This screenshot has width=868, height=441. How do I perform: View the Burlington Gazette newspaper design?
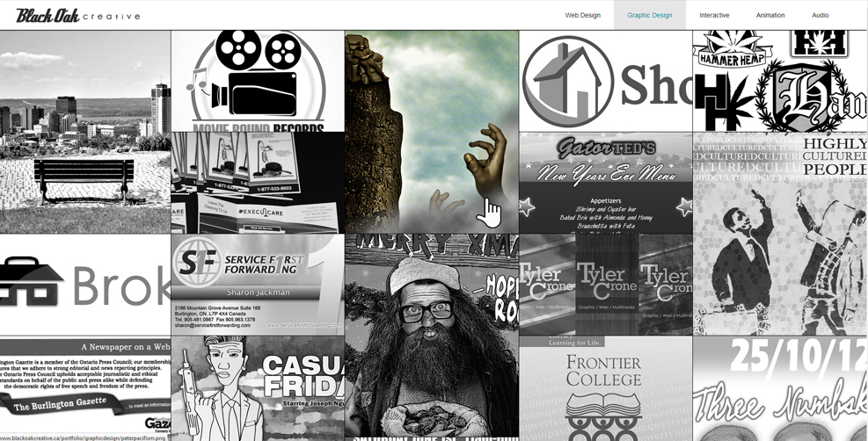tap(85, 388)
